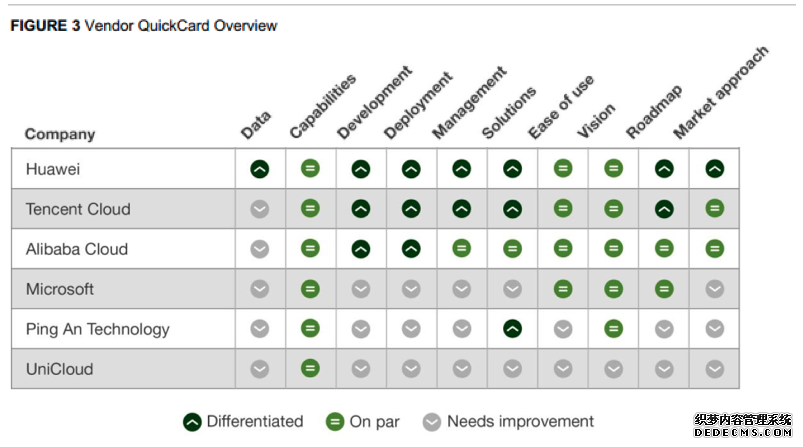Screen dimensions: 803x447
Task: Click Tencent Cloud's Data needs improvement icon
Action: [260, 209]
